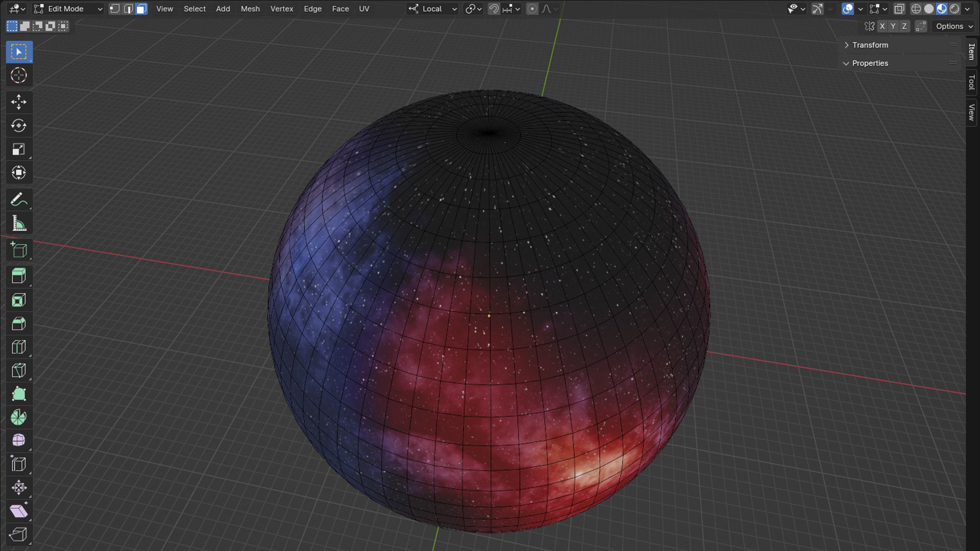
Task: Open the UV menu
Action: point(364,9)
